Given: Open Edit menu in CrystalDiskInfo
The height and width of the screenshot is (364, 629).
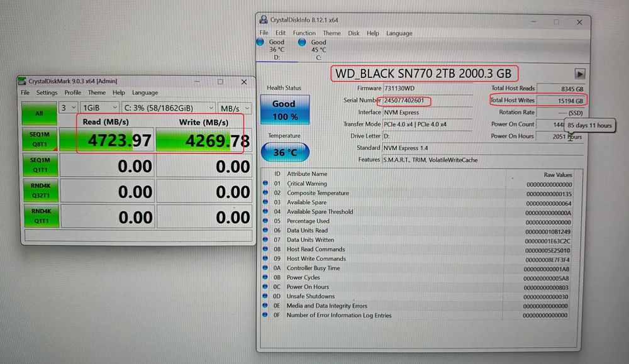Looking at the screenshot, I should (281, 33).
